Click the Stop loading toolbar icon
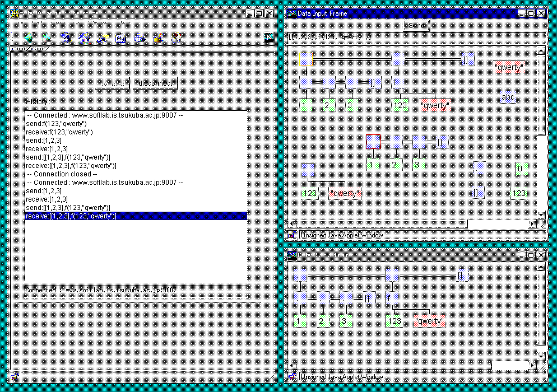The height and width of the screenshot is (392, 557). pyautogui.click(x=177, y=38)
